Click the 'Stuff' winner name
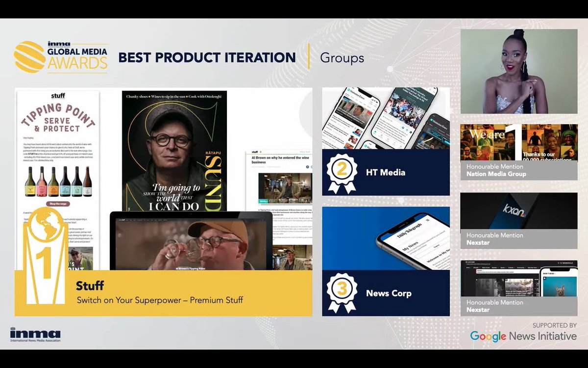Image resolution: width=588 pixels, height=368 pixels. 90,286
